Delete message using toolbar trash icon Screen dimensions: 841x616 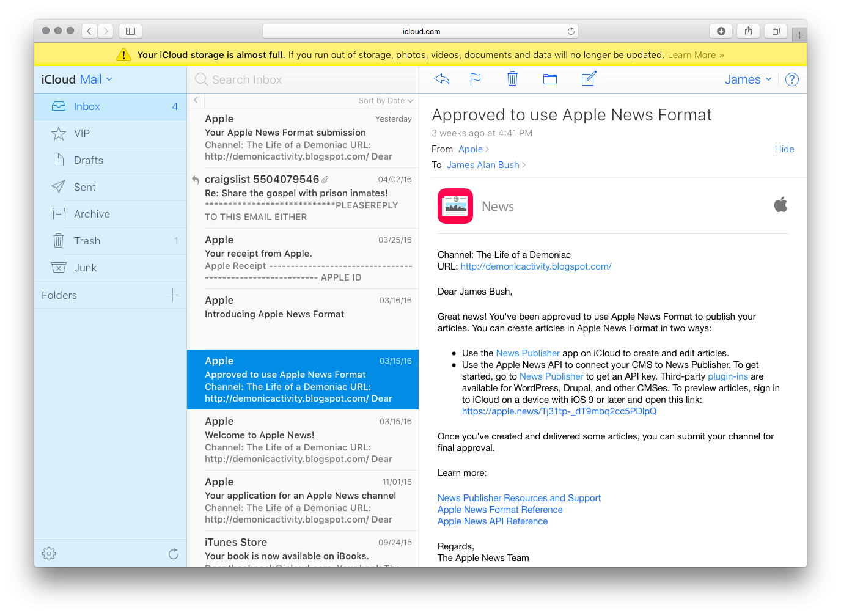pyautogui.click(x=512, y=79)
